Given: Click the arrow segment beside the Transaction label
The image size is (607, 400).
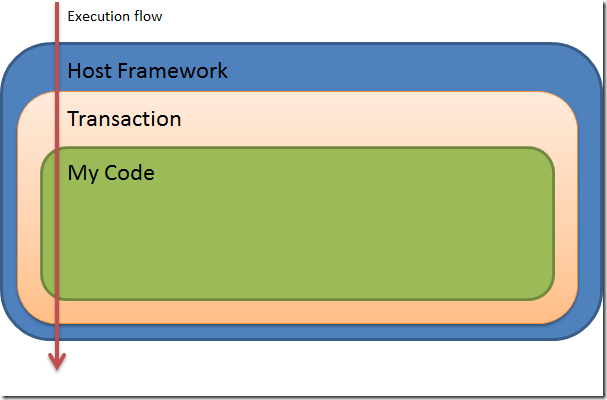Looking at the screenshot, I should (57, 119).
